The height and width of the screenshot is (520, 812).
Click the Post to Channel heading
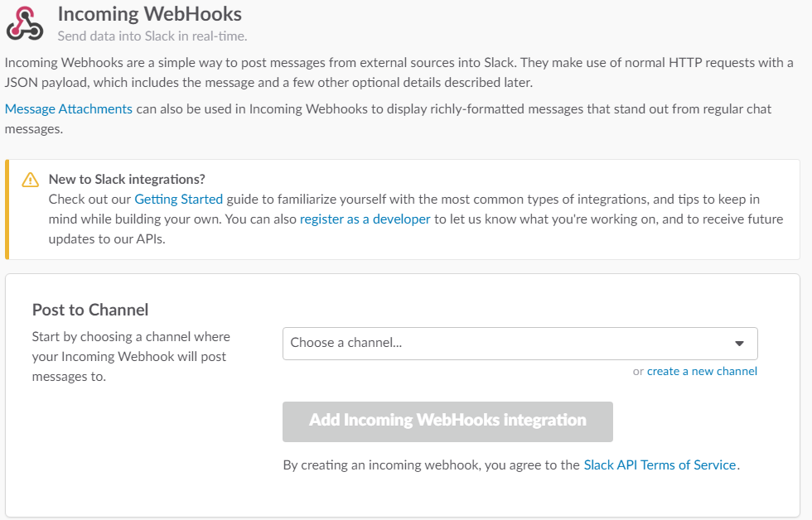point(90,311)
